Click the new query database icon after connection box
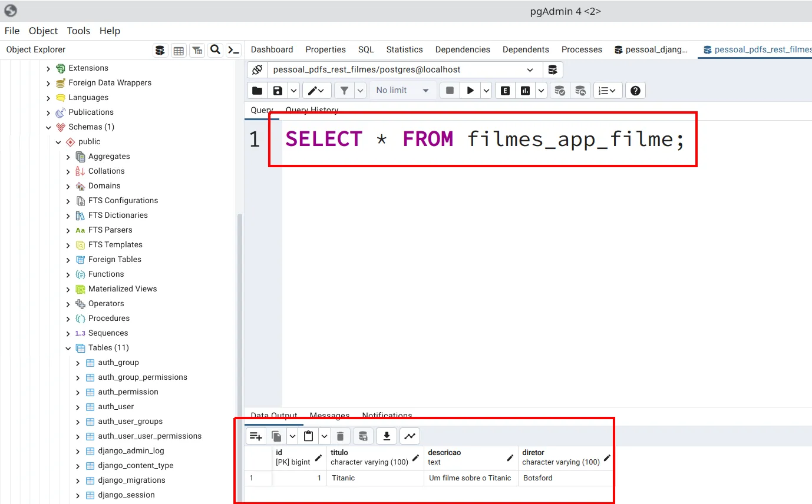The image size is (812, 504). [553, 69]
